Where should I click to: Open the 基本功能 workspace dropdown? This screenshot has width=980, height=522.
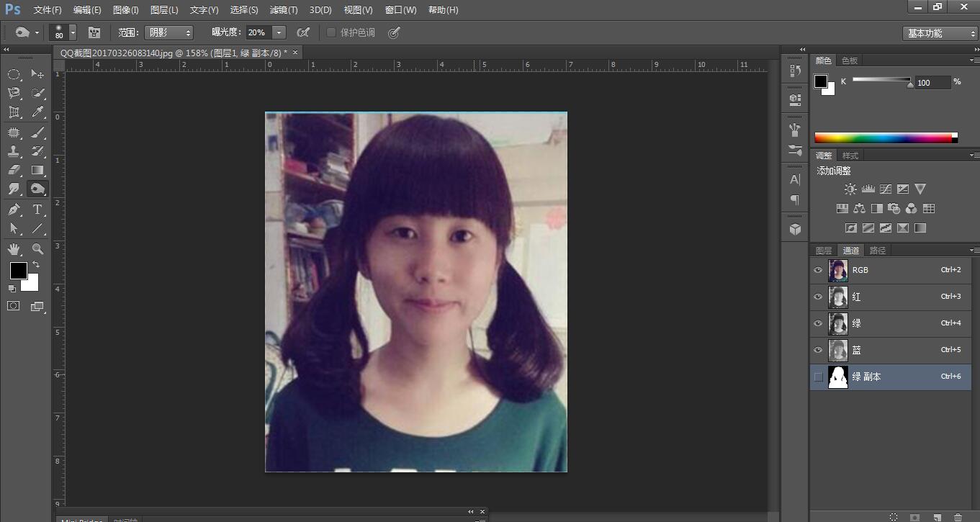tap(939, 33)
